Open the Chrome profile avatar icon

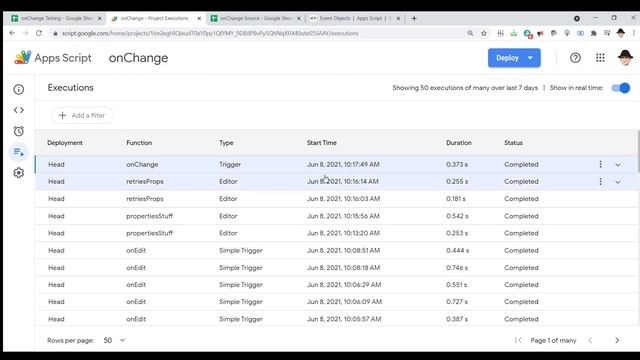point(621,33)
